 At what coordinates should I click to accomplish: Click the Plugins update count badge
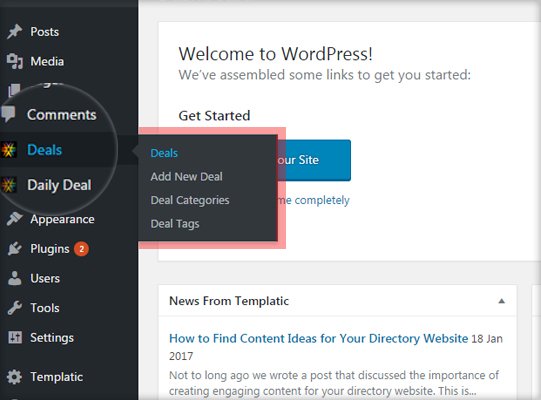coord(81,249)
